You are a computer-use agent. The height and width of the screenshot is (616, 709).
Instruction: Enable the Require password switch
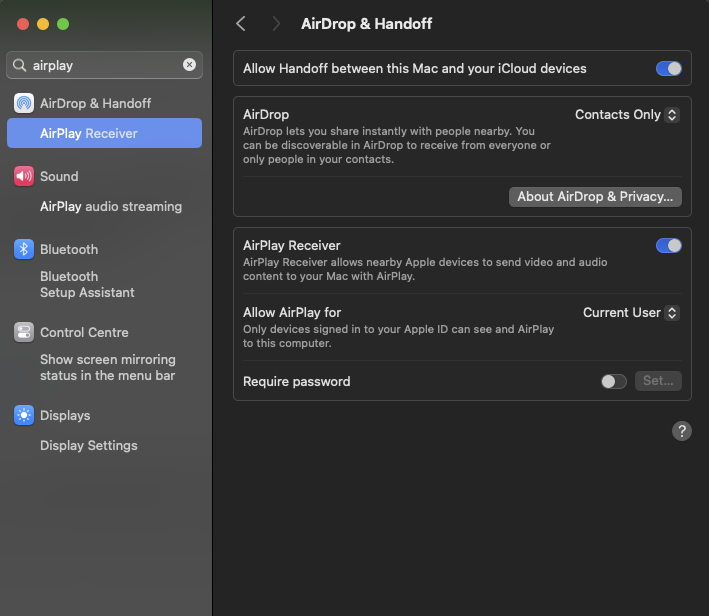tap(614, 381)
